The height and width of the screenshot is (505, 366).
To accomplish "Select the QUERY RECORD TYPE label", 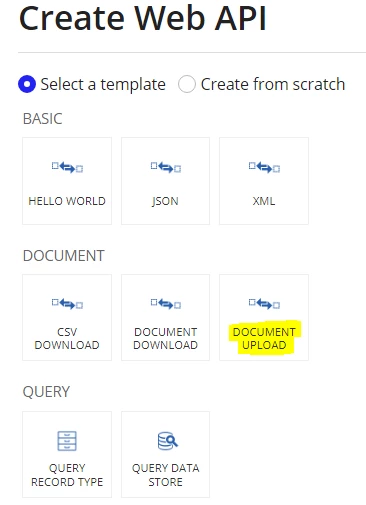I will pyautogui.click(x=67, y=475).
